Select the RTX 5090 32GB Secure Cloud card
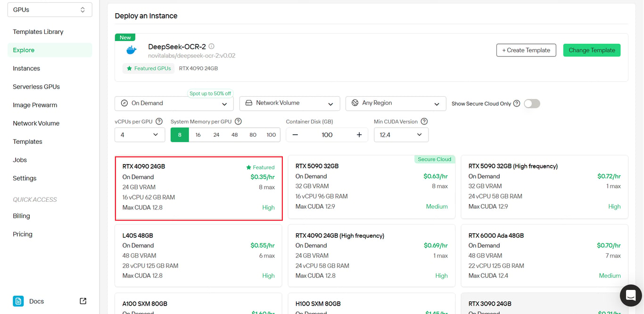The width and height of the screenshot is (644, 314). point(372,187)
